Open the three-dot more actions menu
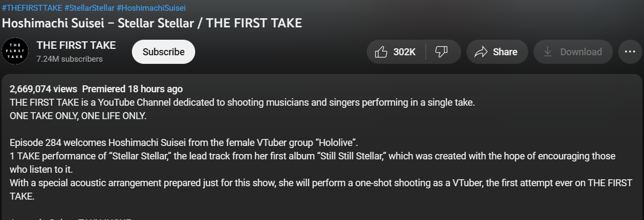Screen dimensions: 644x220 pos(627,52)
